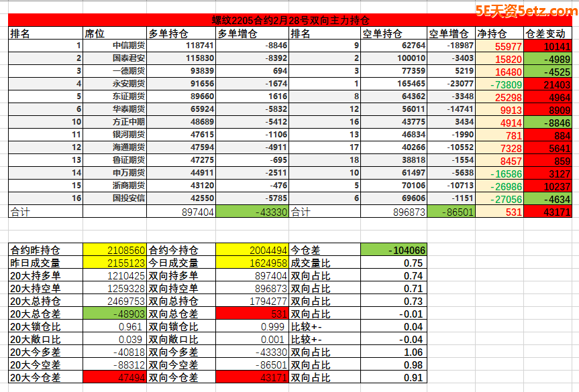This screenshot has width=579, height=392.
Task: Click the 空单增仓 column header
Action: tap(451, 33)
